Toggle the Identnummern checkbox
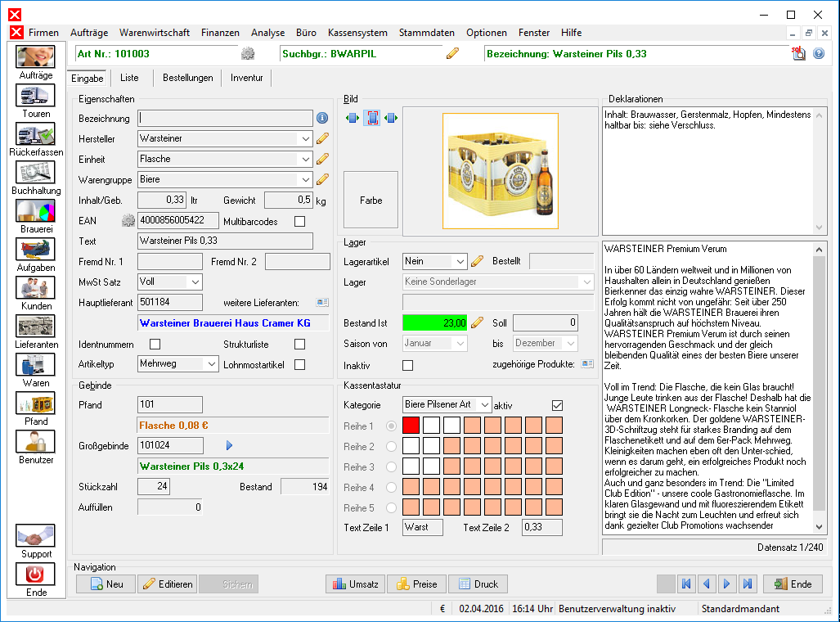Screen dimensions: 840x622 pyautogui.click(x=155, y=344)
